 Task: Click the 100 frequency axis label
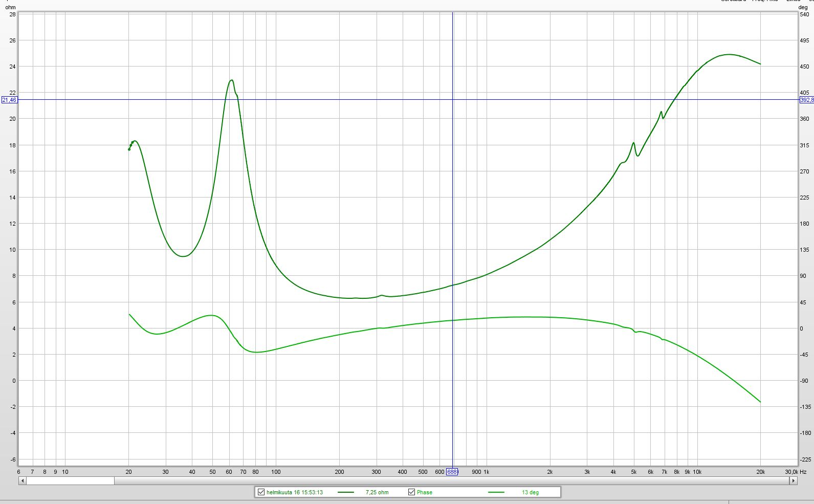click(x=276, y=472)
